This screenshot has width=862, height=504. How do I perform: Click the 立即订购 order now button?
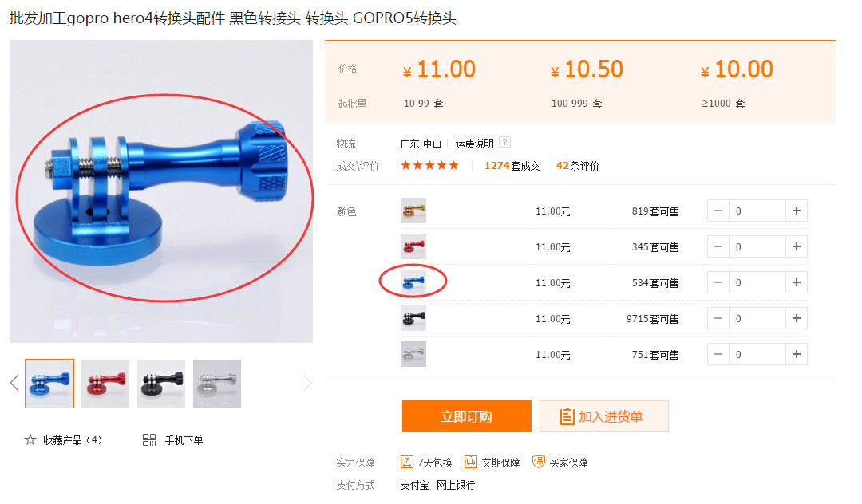coord(467,416)
